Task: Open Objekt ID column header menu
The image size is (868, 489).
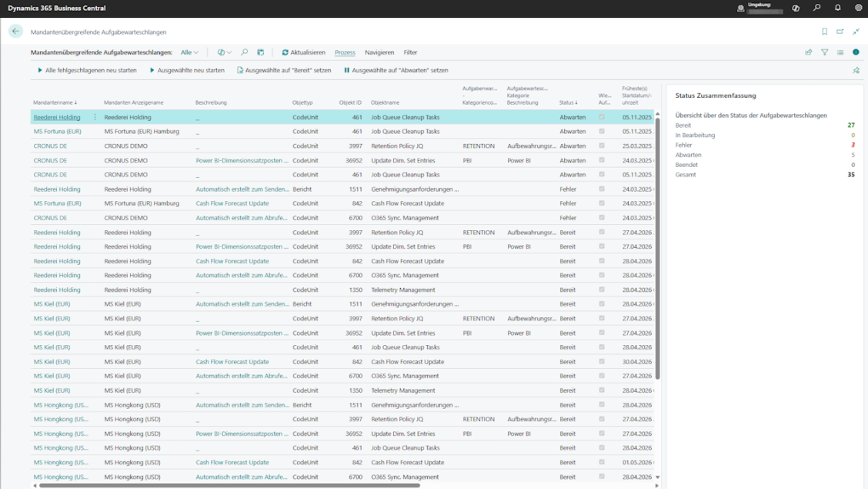Action: tap(350, 102)
